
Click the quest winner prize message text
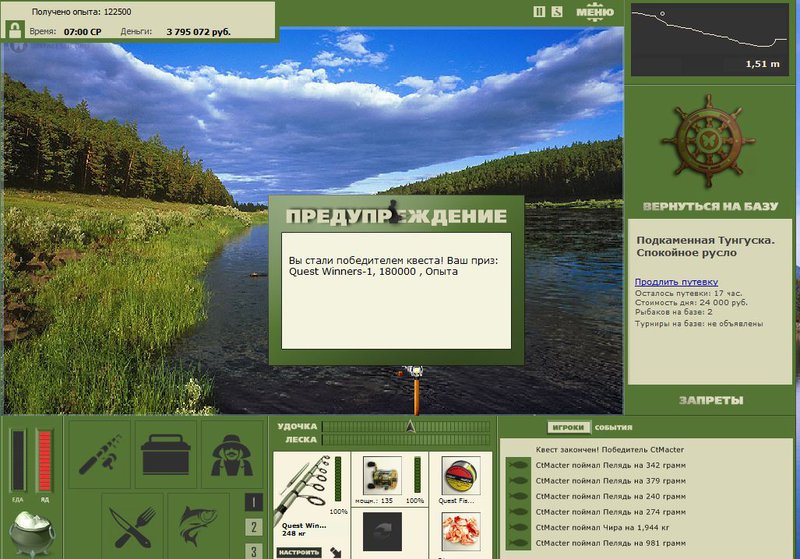coord(393,266)
